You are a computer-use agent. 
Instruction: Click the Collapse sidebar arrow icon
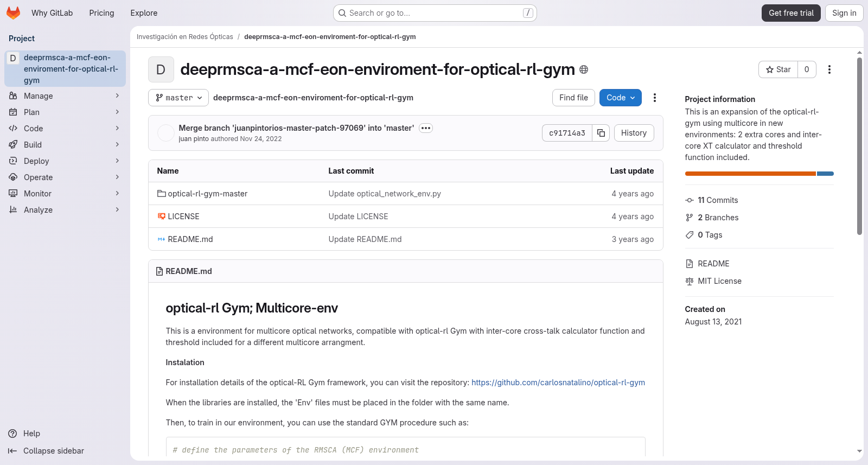[12, 451]
